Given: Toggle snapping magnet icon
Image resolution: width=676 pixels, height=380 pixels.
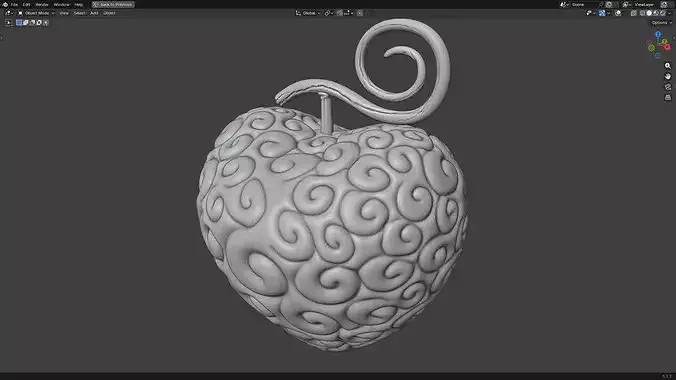Looking at the screenshot, I should tap(340, 13).
